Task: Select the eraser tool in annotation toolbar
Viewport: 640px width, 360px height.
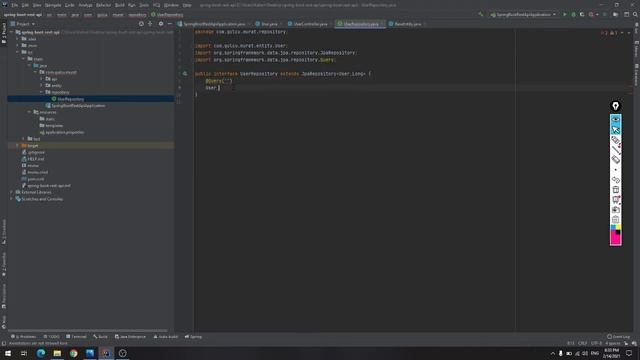Action: tap(616, 160)
